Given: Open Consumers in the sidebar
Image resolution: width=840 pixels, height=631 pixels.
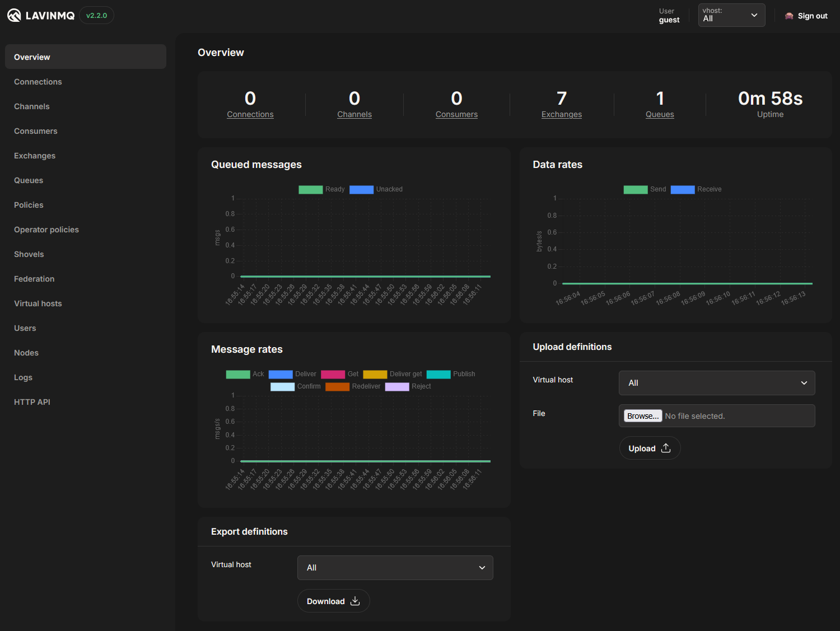Looking at the screenshot, I should (x=86, y=131).
